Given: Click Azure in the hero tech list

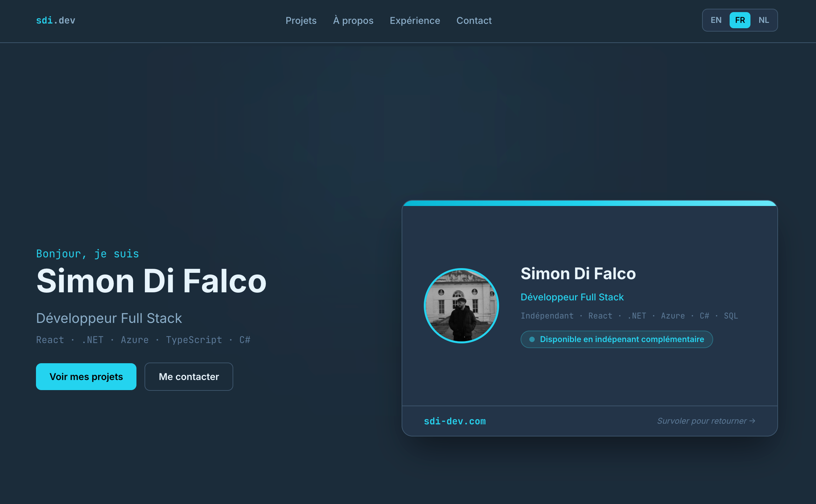Looking at the screenshot, I should pos(135,340).
